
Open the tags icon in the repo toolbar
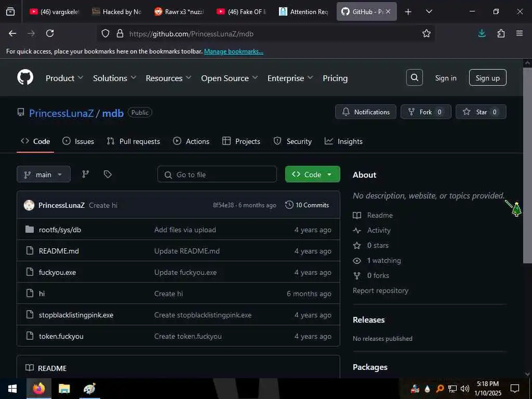click(x=108, y=174)
